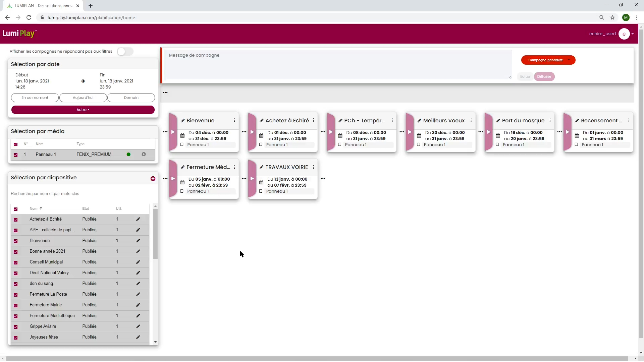Uncheck the Fermeture Mairie slide checkbox
Screen dimensions: 644x362
click(16, 305)
